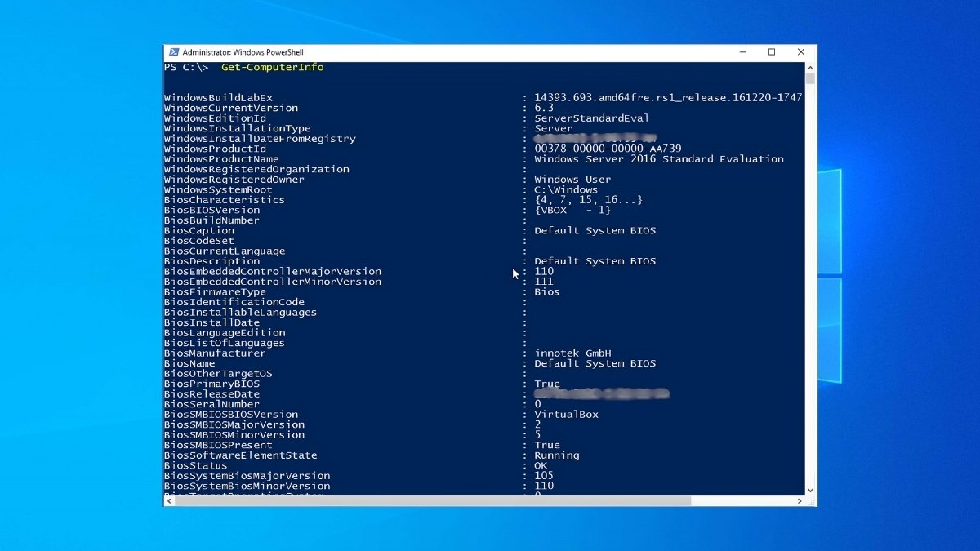This screenshot has height=551, width=980.
Task: Select the BiosSMBIOSMajorVersion property name
Action: click(x=234, y=424)
